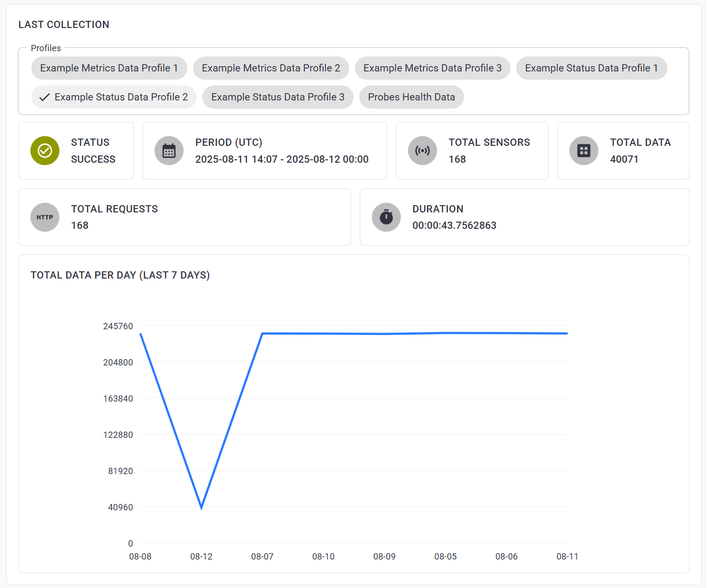Click the Profiles group label
Viewport: 707px width, 588px height.
click(x=46, y=48)
